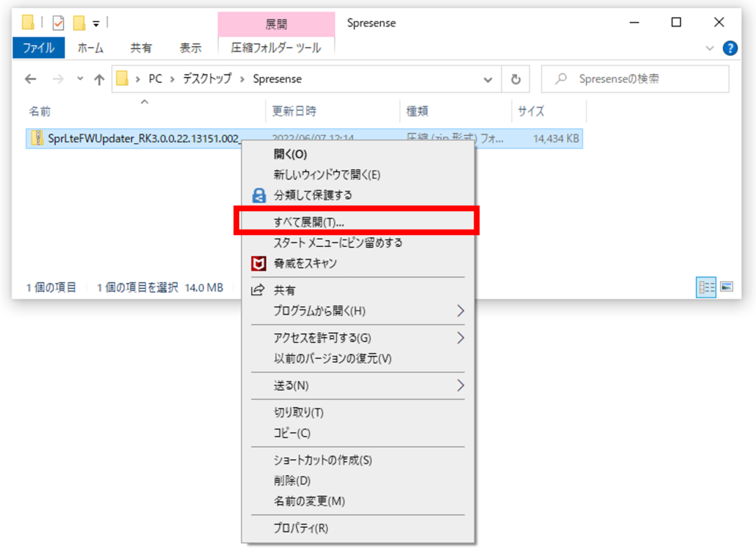Open the Quick Access Toolbar customize dropdown

[96, 23]
